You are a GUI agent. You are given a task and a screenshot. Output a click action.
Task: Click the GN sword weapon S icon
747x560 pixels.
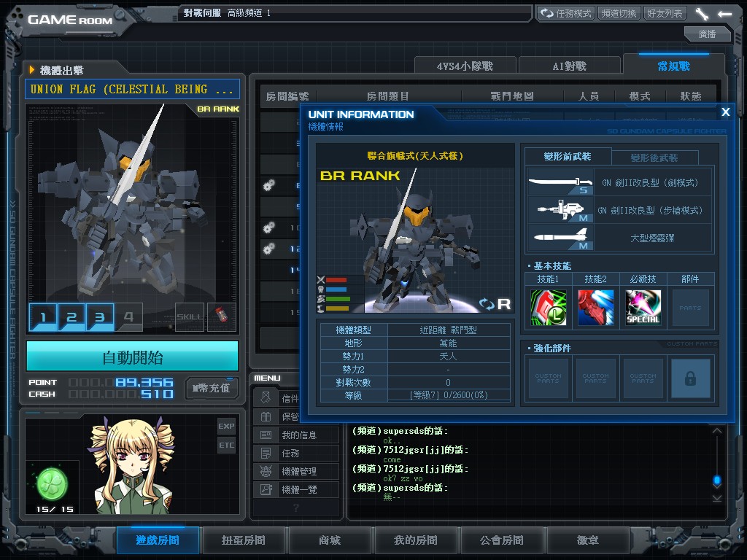(561, 182)
